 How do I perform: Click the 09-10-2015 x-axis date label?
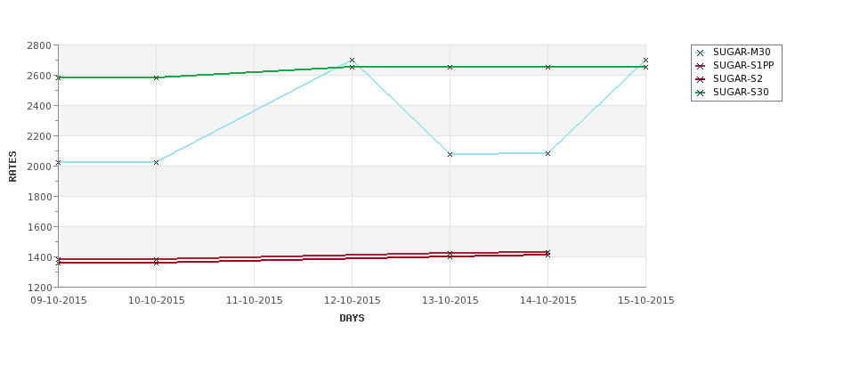(x=59, y=301)
